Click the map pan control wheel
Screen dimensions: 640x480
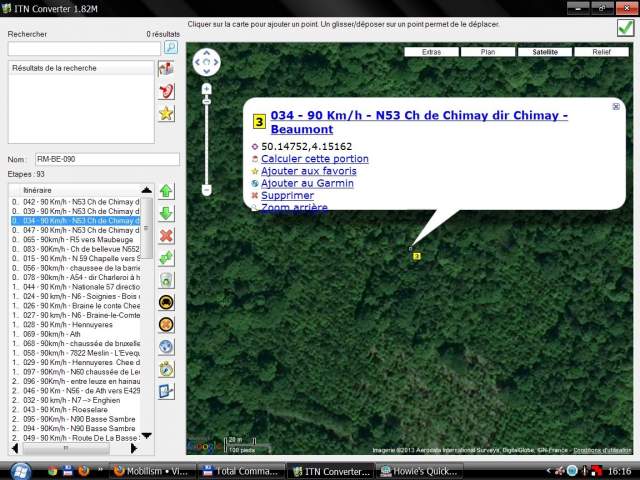click(x=206, y=63)
